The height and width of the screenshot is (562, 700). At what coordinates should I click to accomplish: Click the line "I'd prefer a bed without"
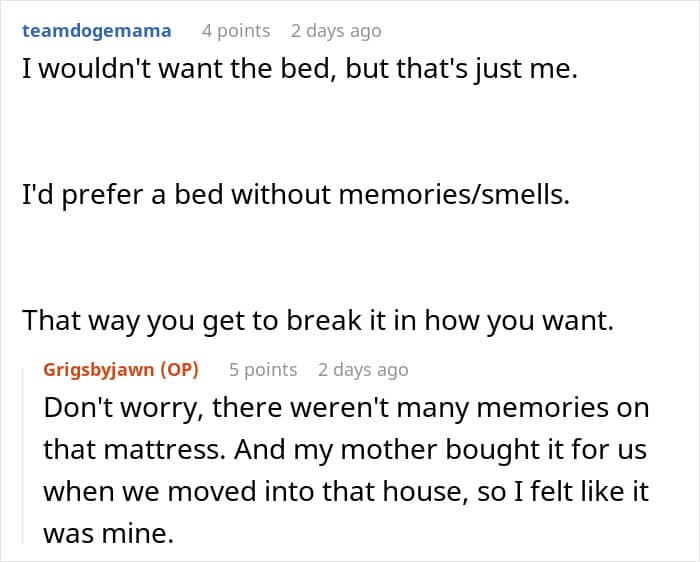pyautogui.click(x=296, y=195)
